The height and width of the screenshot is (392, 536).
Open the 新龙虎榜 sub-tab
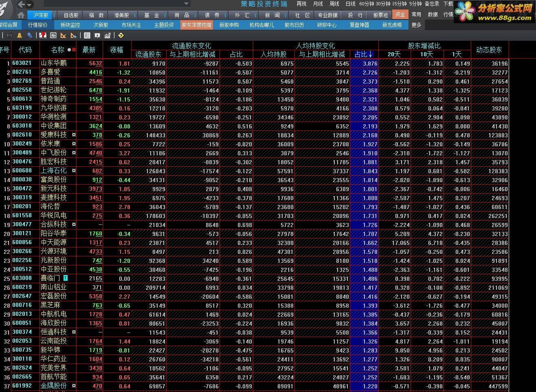tap(392, 25)
